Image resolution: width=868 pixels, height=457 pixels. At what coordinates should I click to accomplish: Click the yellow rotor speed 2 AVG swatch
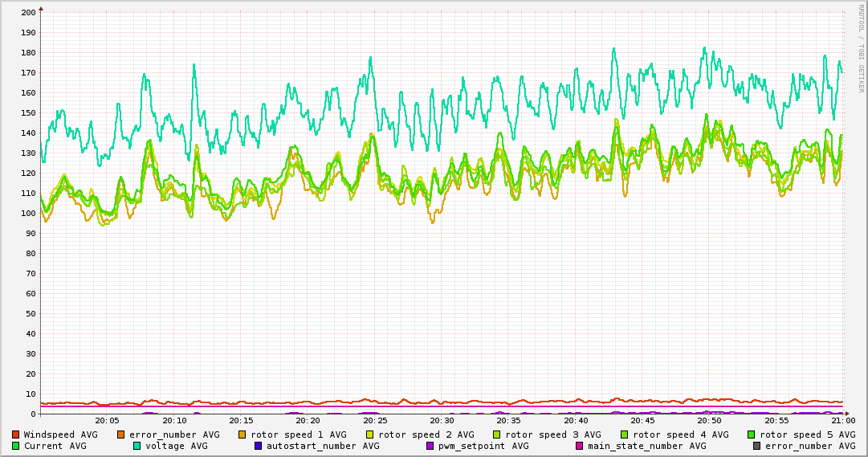370,435
